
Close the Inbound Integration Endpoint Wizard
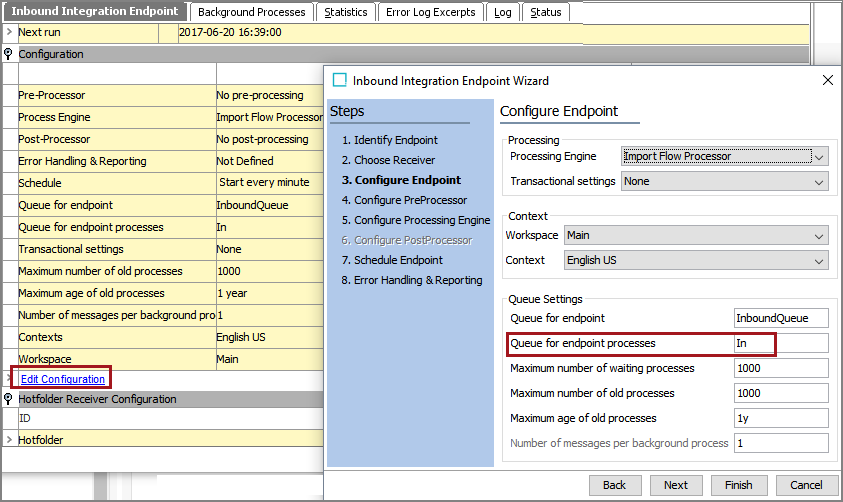coord(827,81)
